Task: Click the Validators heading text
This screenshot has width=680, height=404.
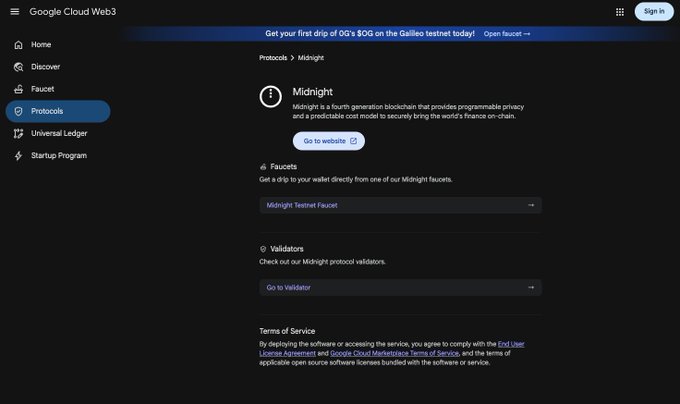Action: 287,249
